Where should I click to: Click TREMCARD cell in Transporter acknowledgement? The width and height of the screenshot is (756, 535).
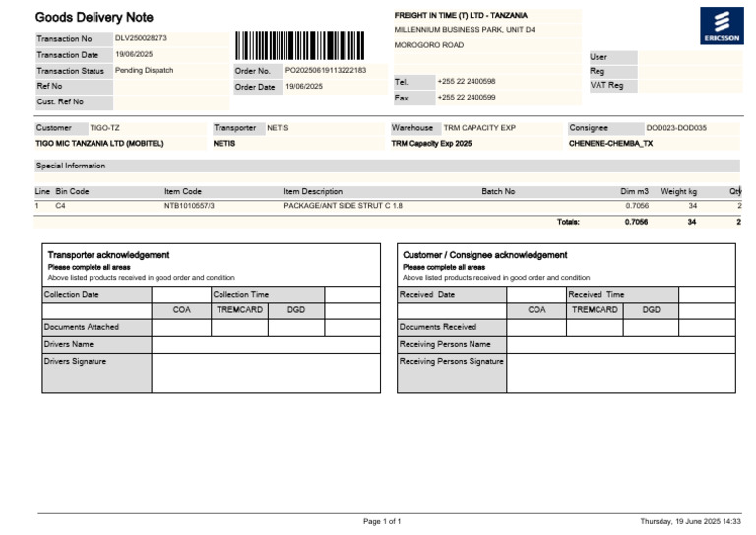pos(239,310)
